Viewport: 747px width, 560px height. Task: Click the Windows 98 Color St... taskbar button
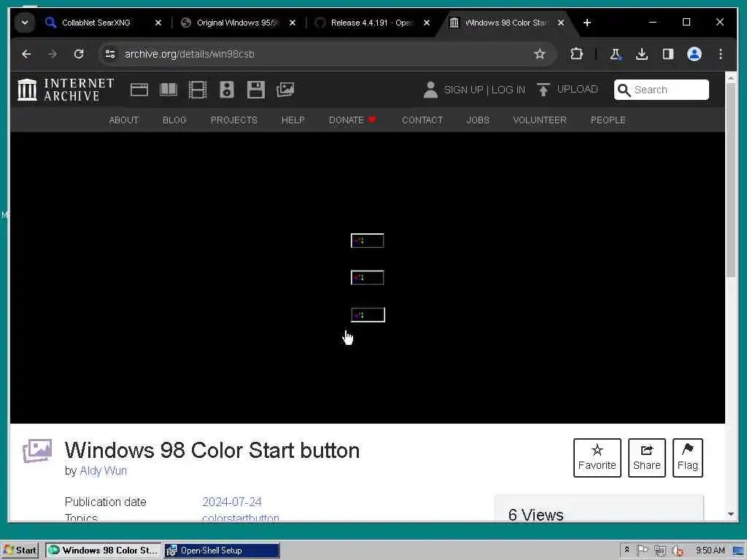[104, 551]
